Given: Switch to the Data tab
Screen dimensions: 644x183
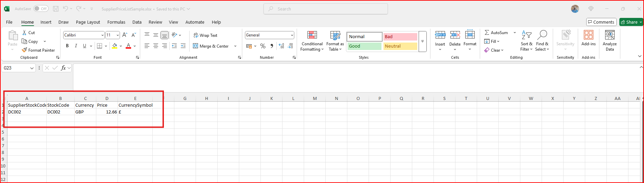Looking at the screenshot, I should pyautogui.click(x=137, y=22).
